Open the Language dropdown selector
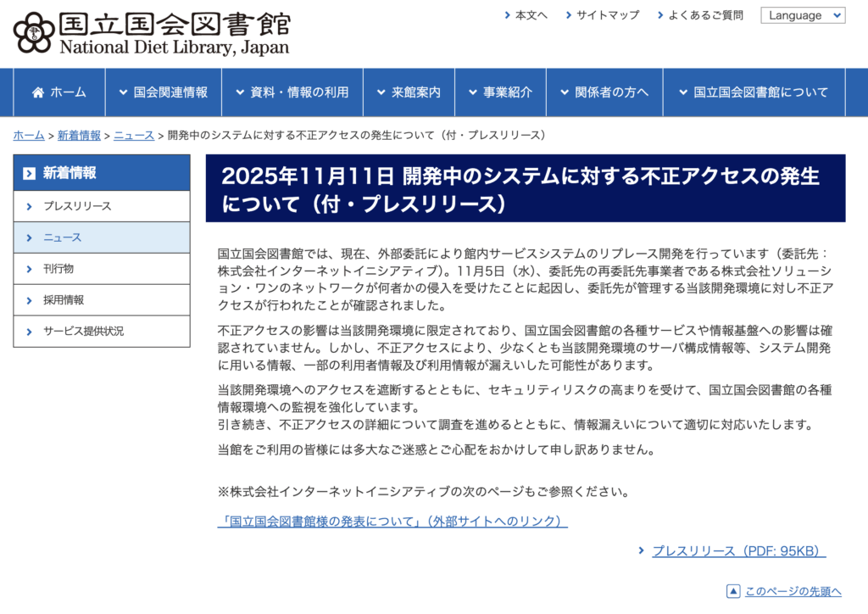 [802, 15]
